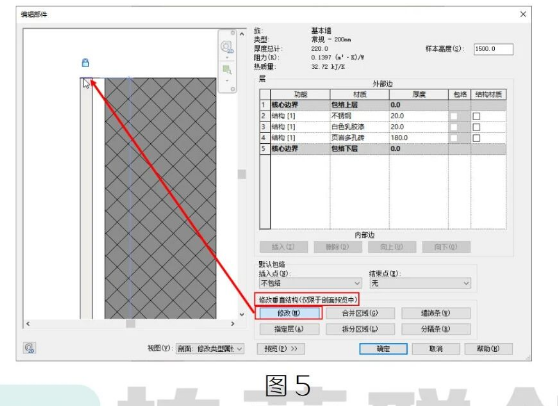Click the 材质 column header
The height and width of the screenshot is (406, 558).
tap(360, 95)
